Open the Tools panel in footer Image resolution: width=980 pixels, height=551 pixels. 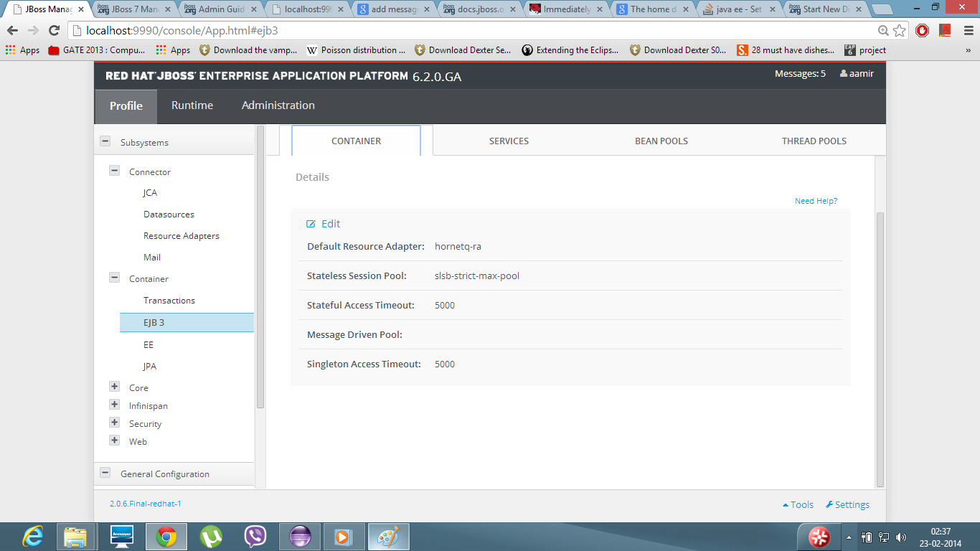click(798, 504)
